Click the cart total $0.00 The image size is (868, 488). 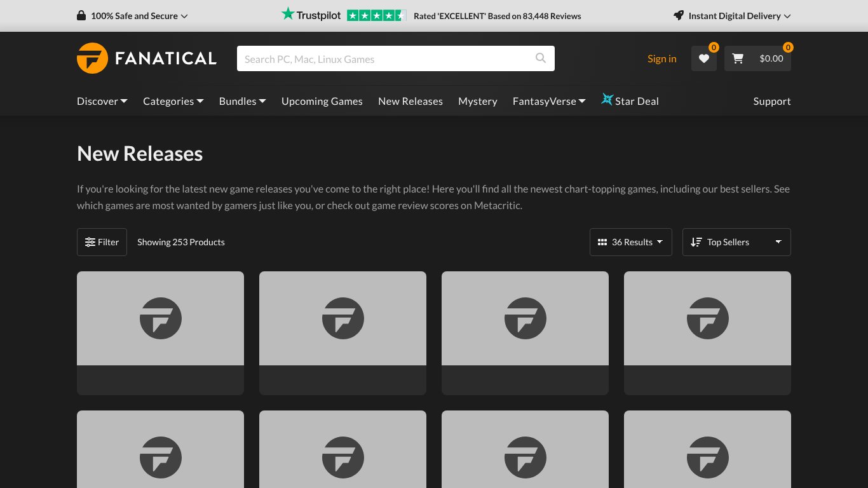coord(771,58)
